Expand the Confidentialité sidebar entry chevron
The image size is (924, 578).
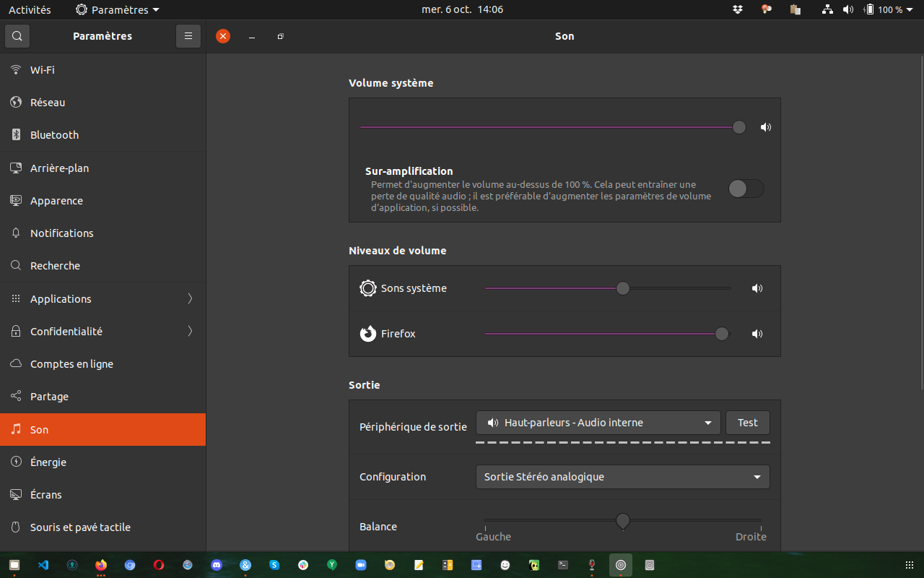click(191, 331)
